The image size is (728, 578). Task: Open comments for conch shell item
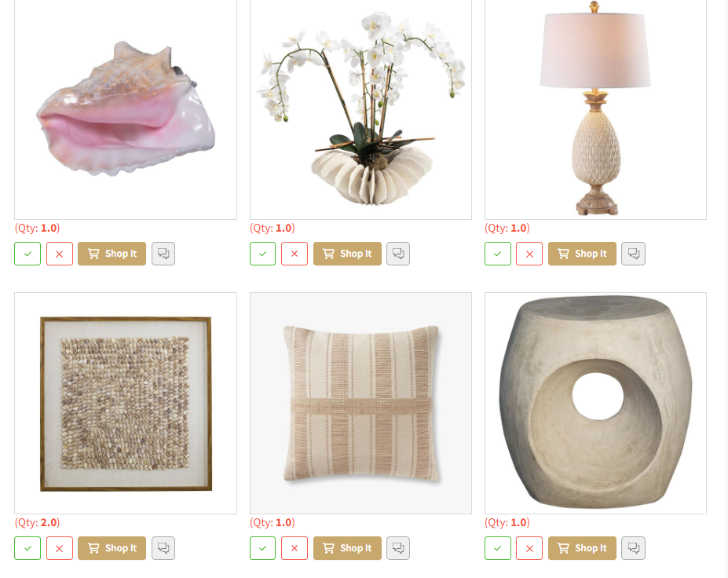pos(163,254)
